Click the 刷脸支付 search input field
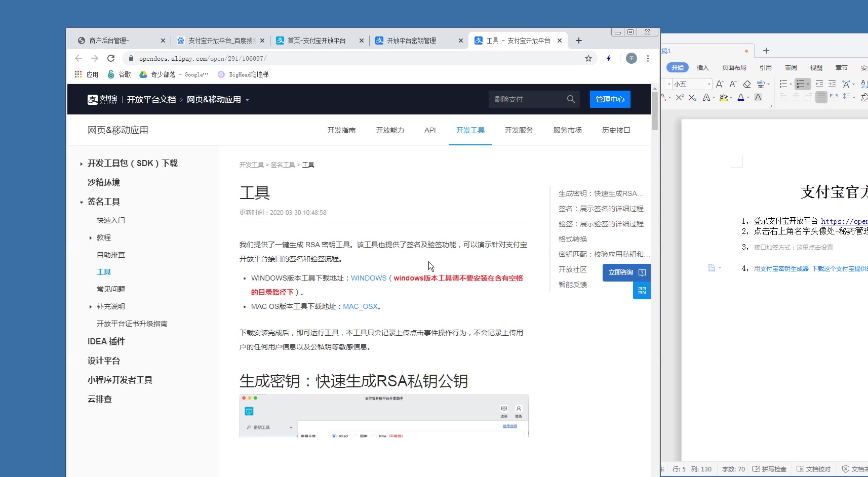This screenshot has height=477, width=868. [x=529, y=99]
